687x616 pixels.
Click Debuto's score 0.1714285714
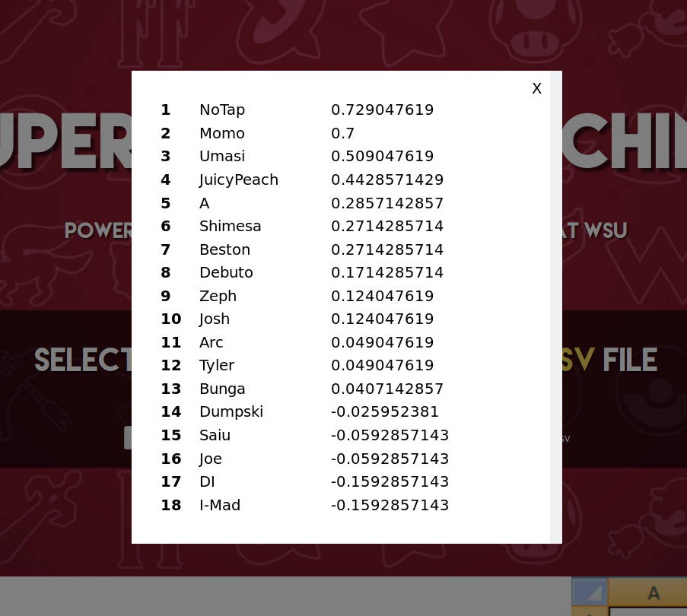(x=387, y=272)
